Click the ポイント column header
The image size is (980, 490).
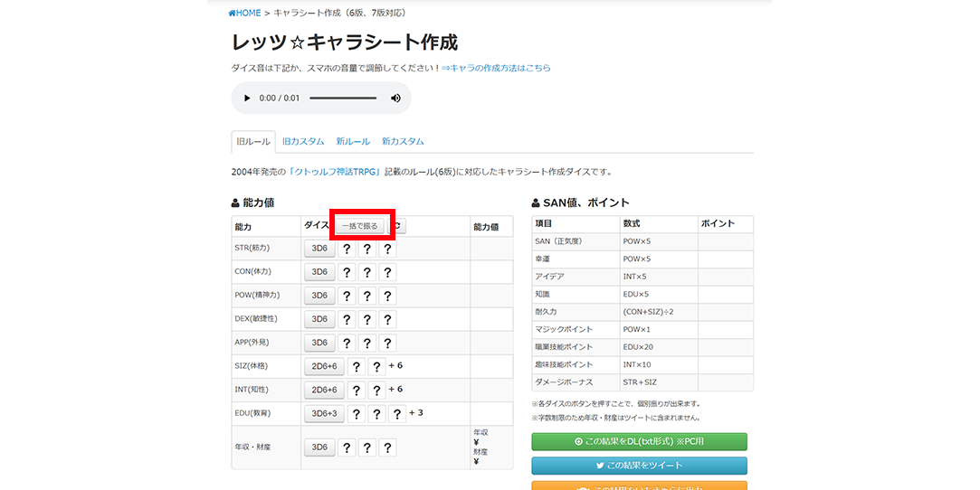(726, 223)
